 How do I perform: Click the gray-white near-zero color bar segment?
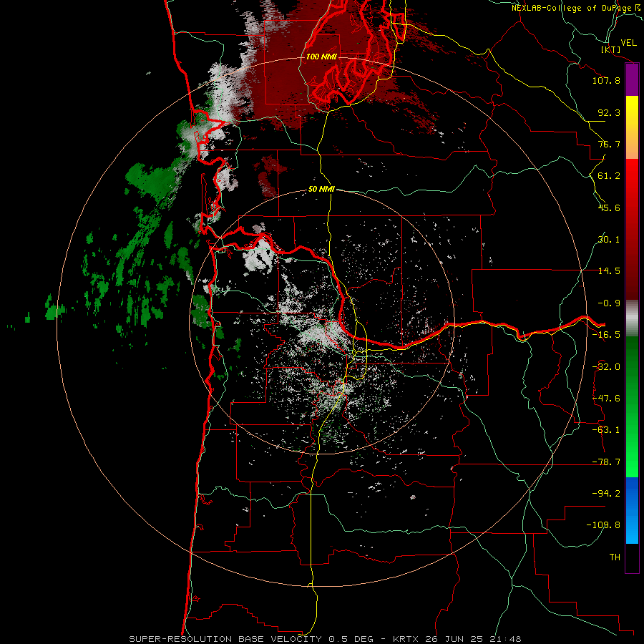(632, 318)
